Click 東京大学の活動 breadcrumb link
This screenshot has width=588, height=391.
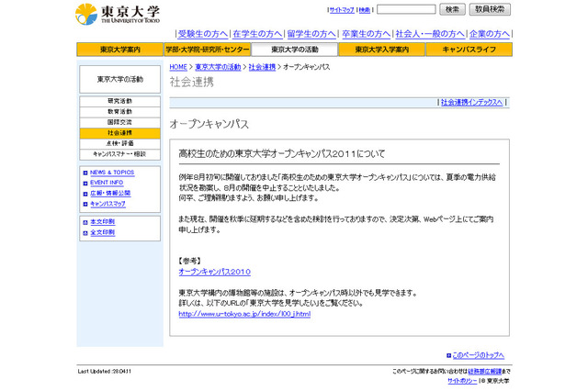pyautogui.click(x=218, y=67)
